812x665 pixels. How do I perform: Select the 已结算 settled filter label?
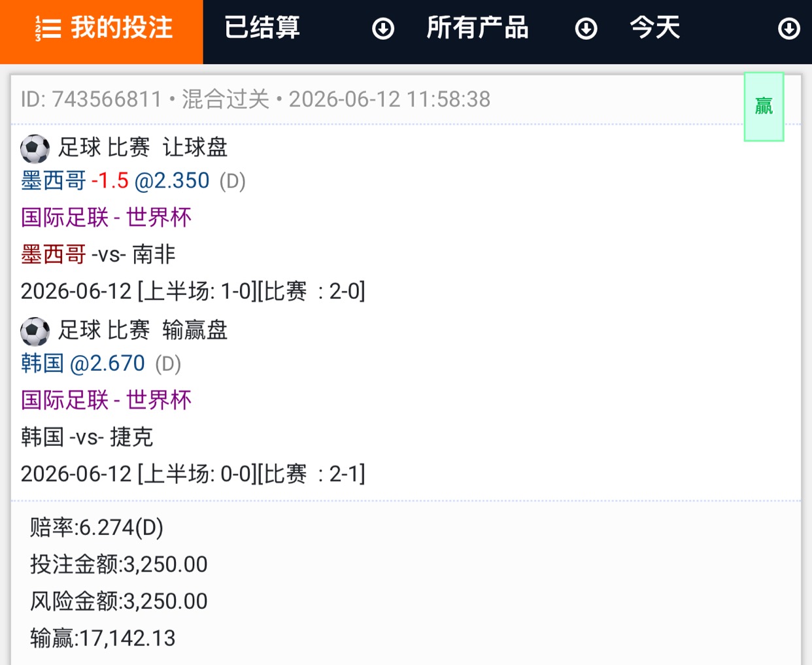pyautogui.click(x=262, y=28)
